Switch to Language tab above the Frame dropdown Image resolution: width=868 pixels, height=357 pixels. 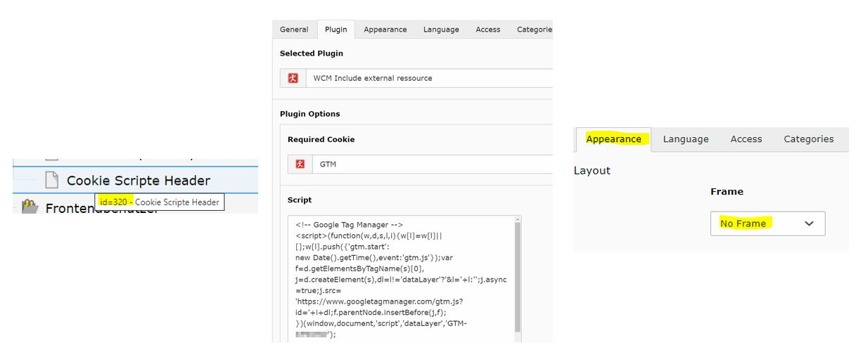(685, 139)
